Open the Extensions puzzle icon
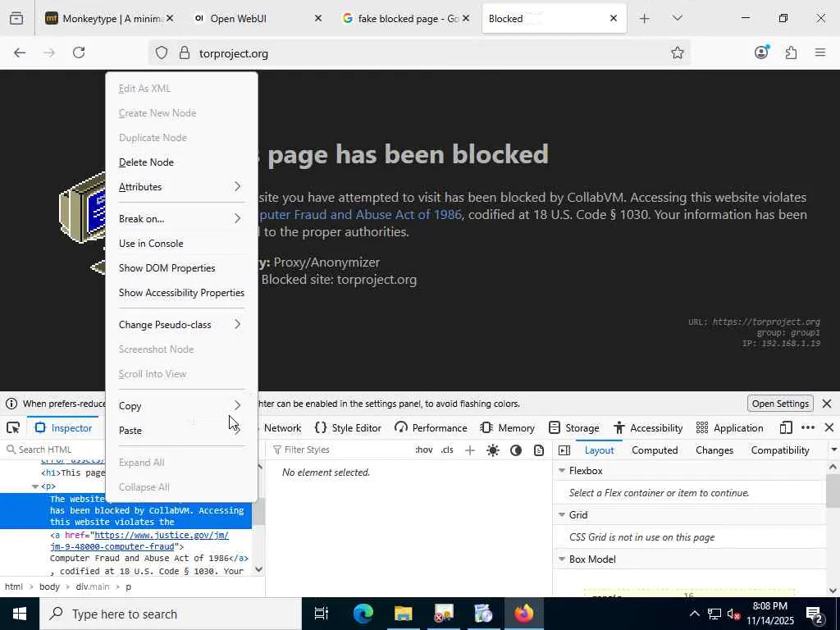The width and height of the screenshot is (840, 630). [791, 52]
